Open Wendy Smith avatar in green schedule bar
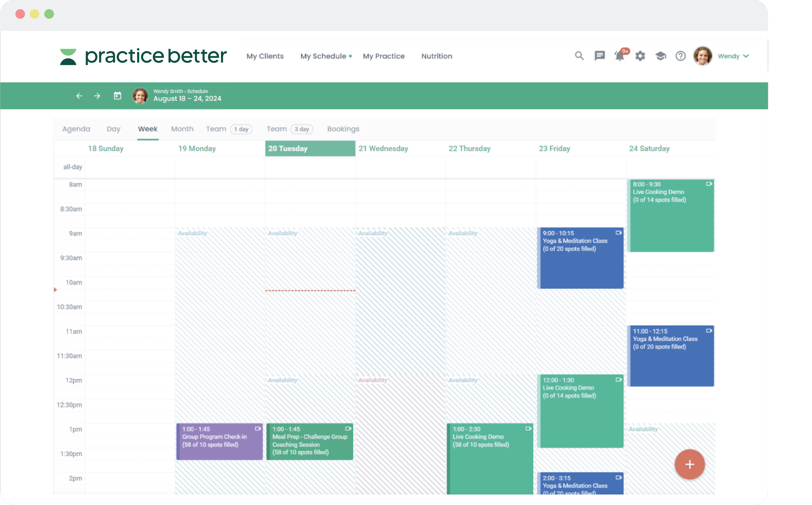 click(x=140, y=96)
